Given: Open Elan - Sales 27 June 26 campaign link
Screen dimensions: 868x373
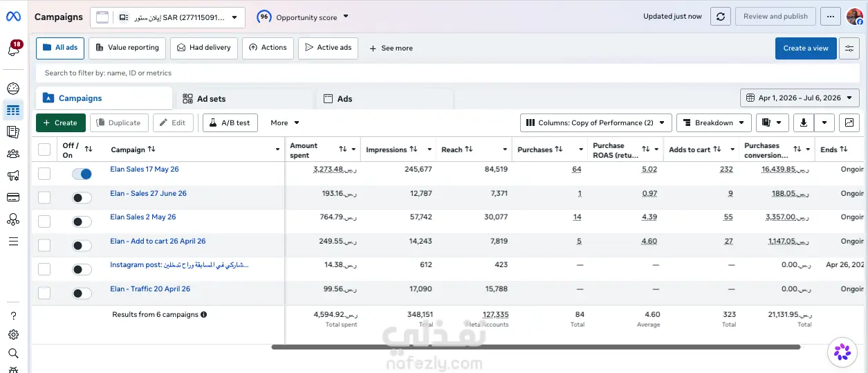Looking at the screenshot, I should click(x=148, y=194).
